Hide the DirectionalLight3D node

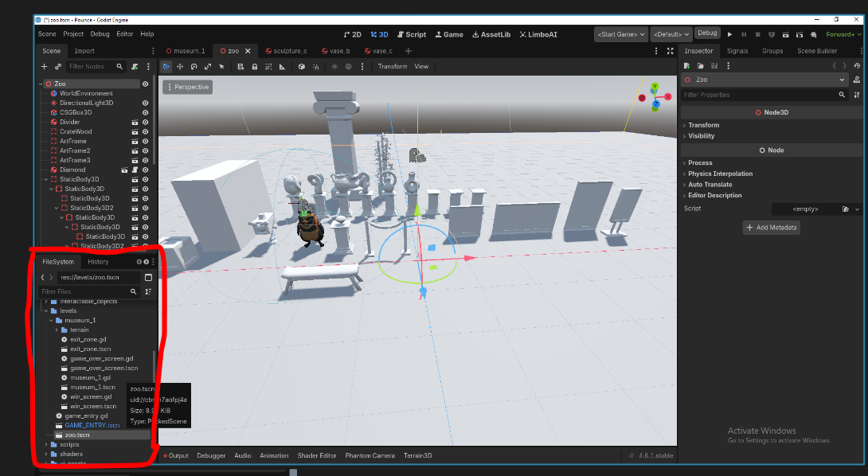point(146,103)
